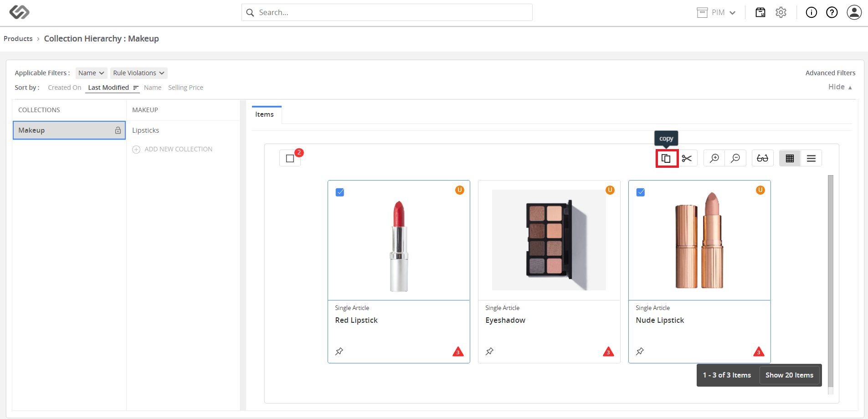Toggle the select all items checkbox

pyautogui.click(x=290, y=158)
